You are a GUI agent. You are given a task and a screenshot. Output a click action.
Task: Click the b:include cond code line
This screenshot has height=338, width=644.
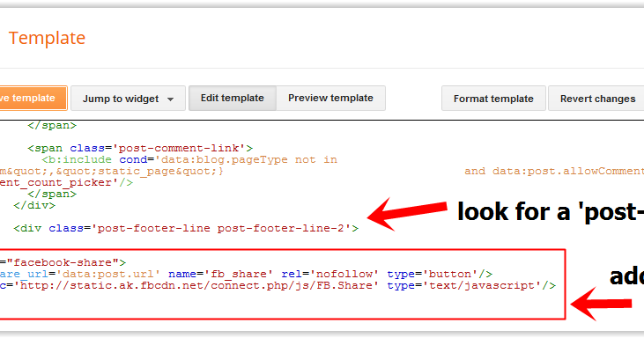189,159
